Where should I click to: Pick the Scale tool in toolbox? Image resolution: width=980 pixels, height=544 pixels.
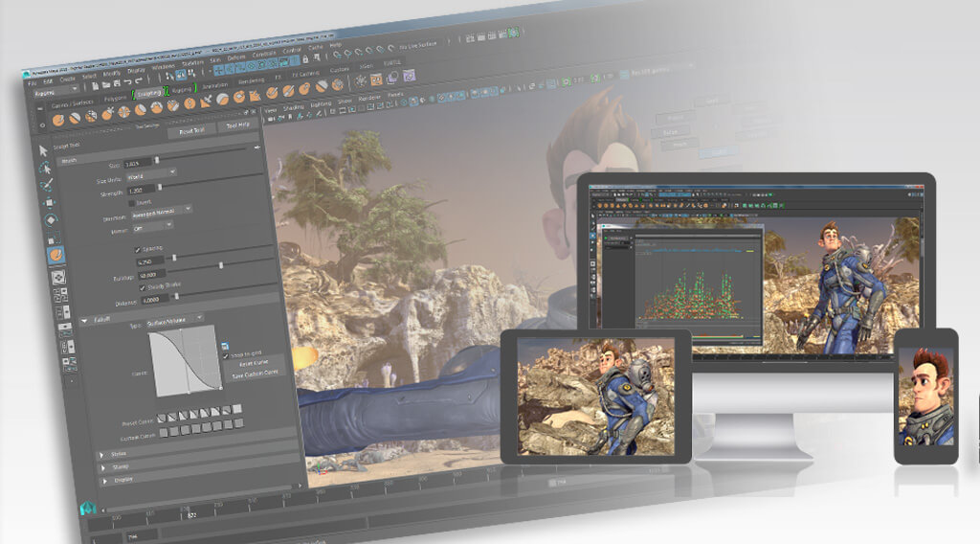(54, 238)
